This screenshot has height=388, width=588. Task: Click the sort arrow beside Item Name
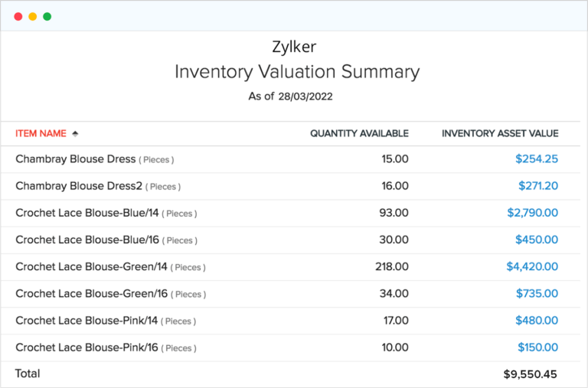pos(75,134)
